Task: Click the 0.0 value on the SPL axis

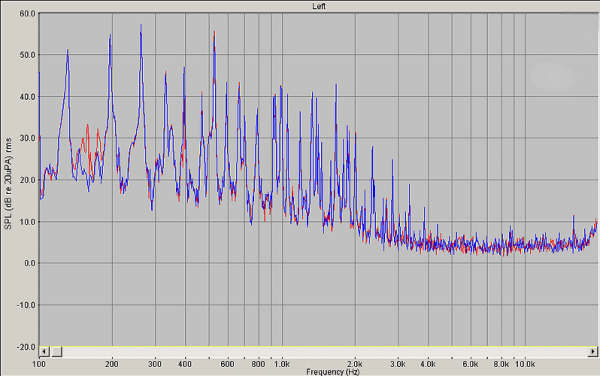Action: pos(29,264)
